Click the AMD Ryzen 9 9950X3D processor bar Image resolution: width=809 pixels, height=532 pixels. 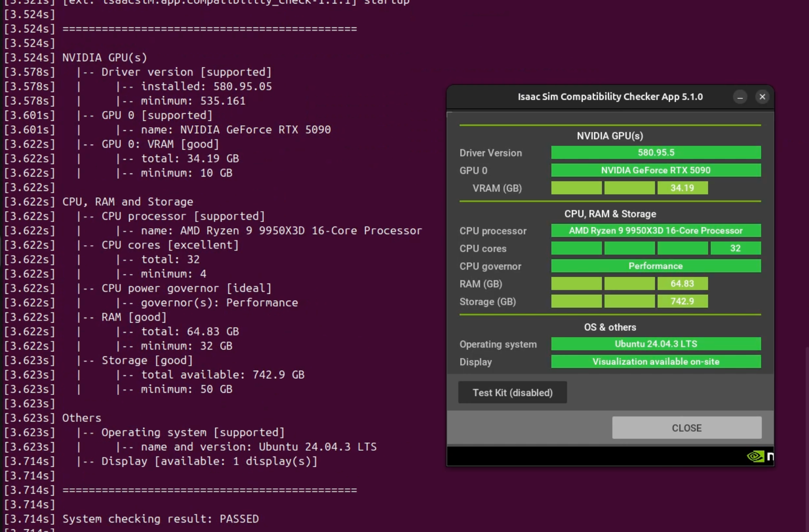click(656, 231)
